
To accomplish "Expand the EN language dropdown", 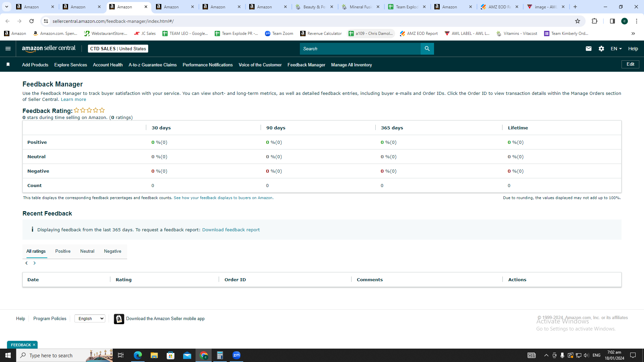I will [616, 49].
